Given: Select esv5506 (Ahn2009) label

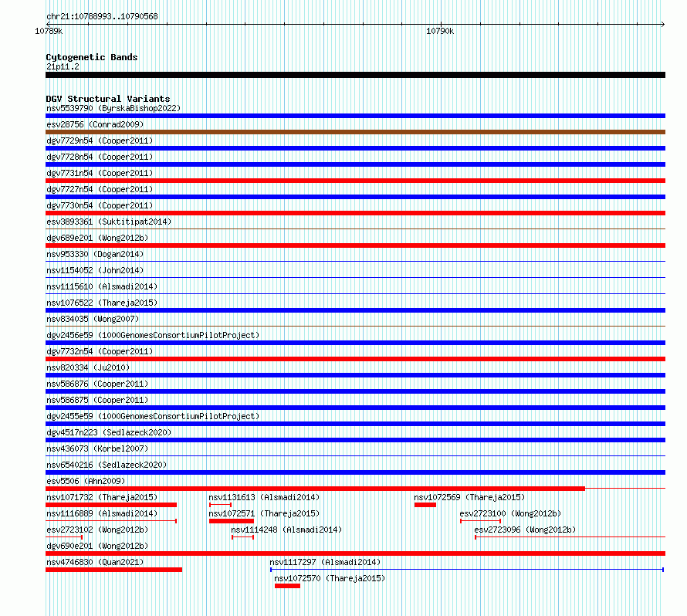Looking at the screenshot, I should [86, 481].
